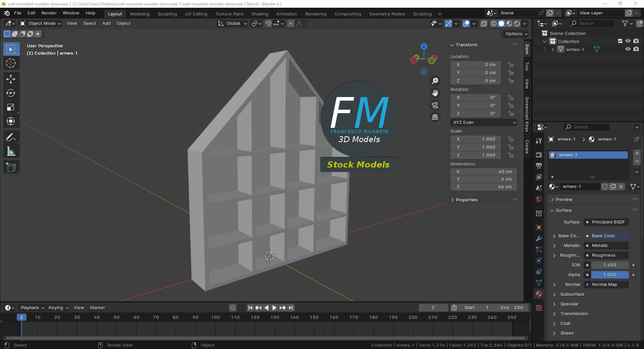Choose the Annotate tool
The image size is (644, 349).
click(11, 137)
